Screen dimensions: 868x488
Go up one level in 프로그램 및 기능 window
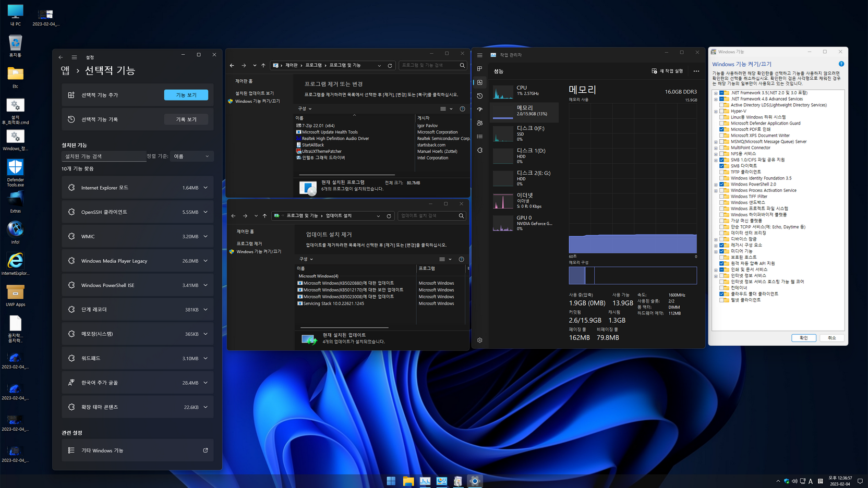click(x=263, y=66)
